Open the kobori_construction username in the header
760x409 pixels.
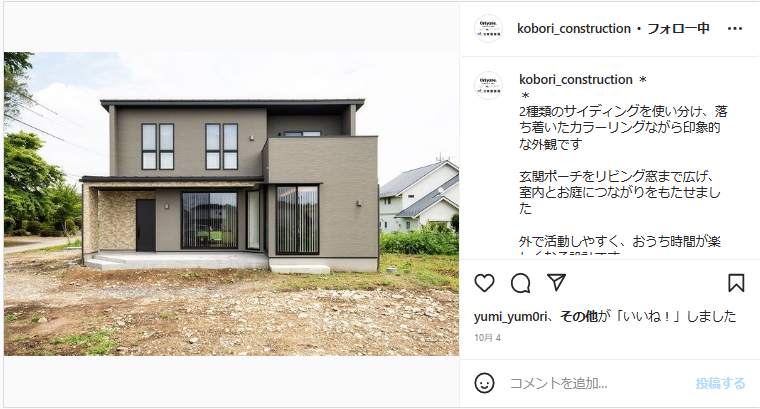pos(573,29)
